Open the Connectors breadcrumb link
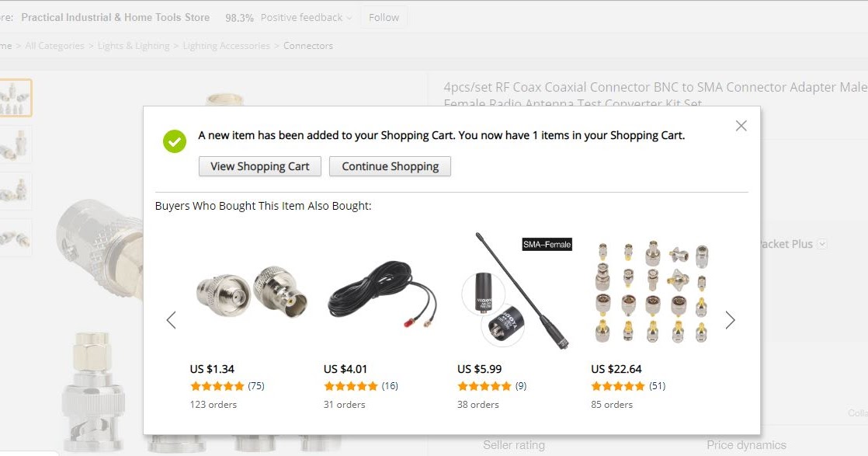 point(307,46)
